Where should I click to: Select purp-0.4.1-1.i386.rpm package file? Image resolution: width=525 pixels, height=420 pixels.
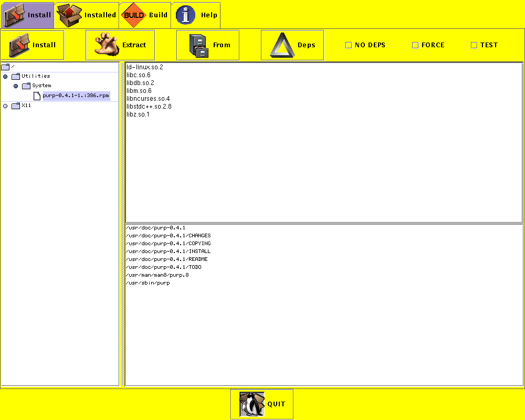76,96
